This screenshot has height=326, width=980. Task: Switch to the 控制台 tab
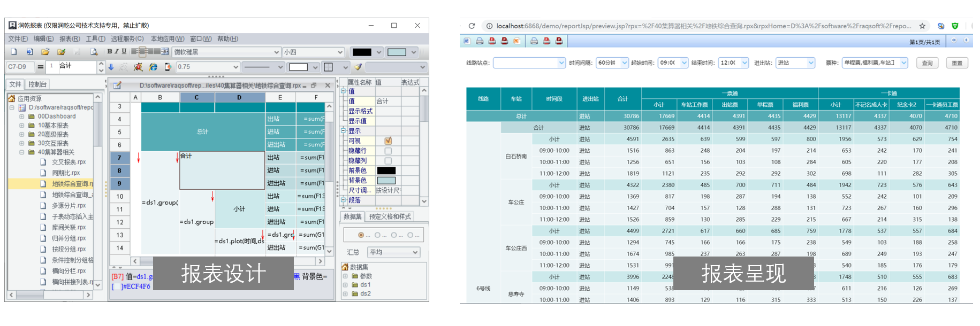(37, 84)
